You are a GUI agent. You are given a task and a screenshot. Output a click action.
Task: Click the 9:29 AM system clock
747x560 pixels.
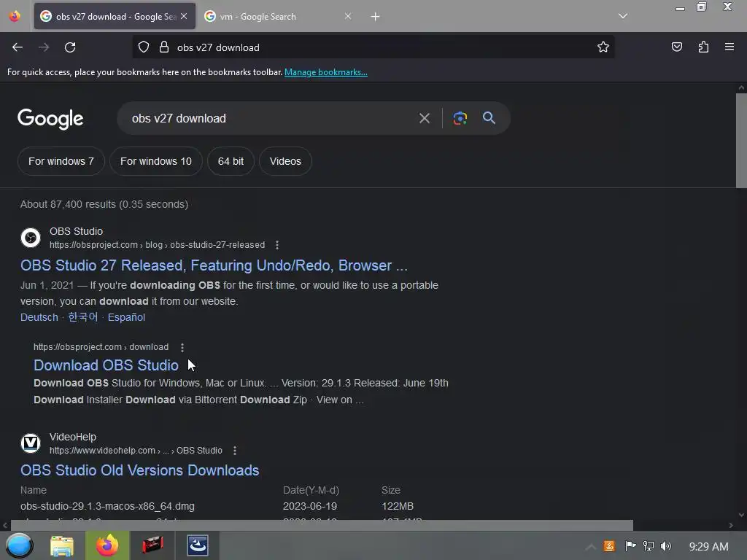(708, 546)
